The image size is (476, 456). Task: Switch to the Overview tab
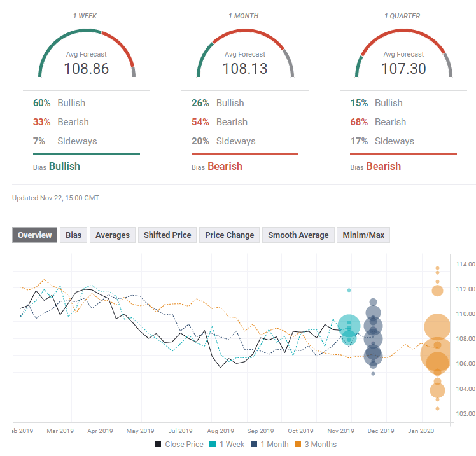click(35, 235)
